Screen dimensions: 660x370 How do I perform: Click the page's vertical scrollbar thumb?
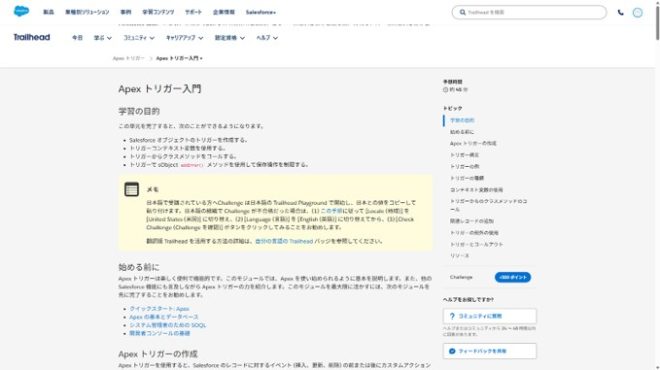pyautogui.click(x=657, y=23)
